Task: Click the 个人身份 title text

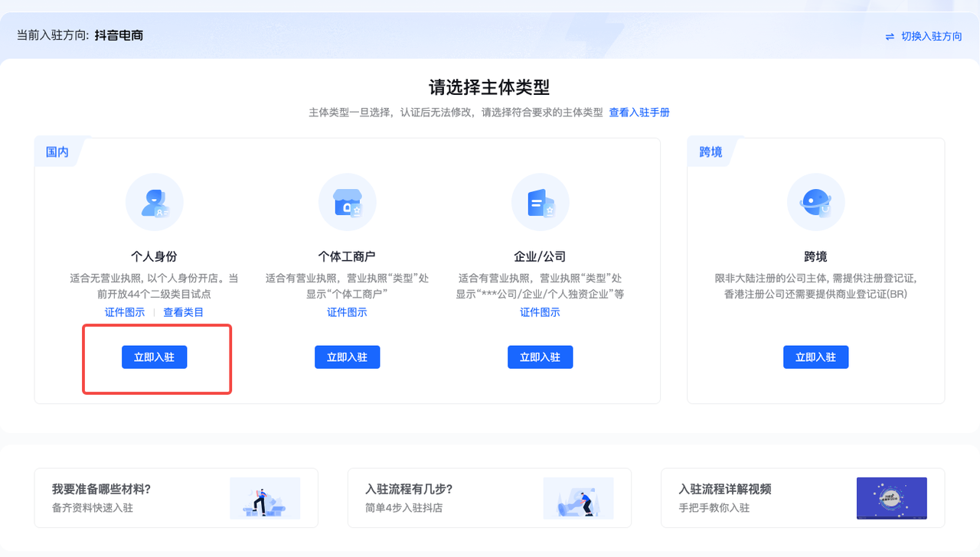Action: tap(154, 256)
